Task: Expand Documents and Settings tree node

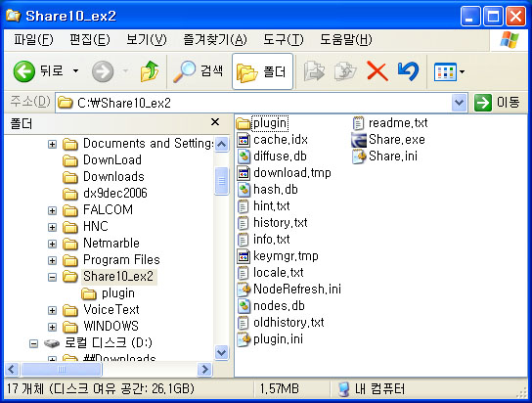Action: [52, 144]
